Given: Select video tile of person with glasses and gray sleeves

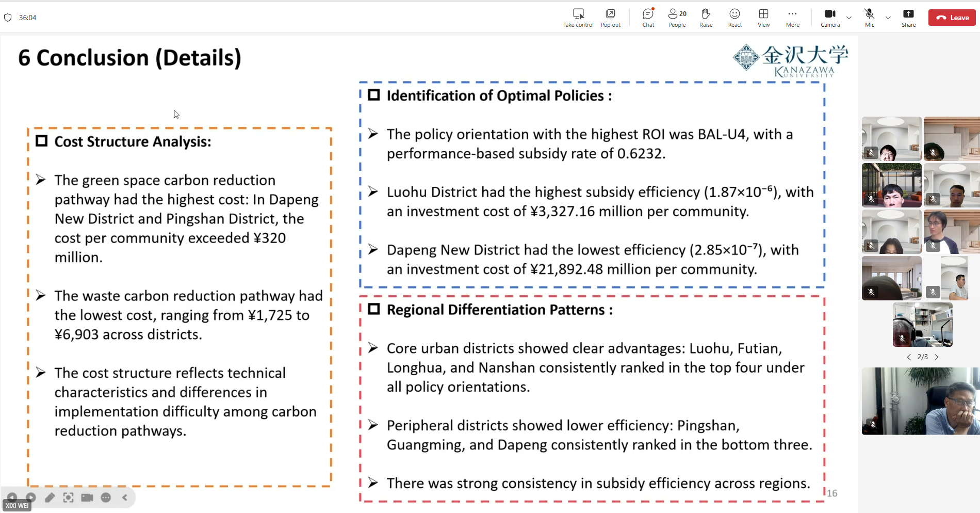Looking at the screenshot, I should pyautogui.click(x=952, y=232).
